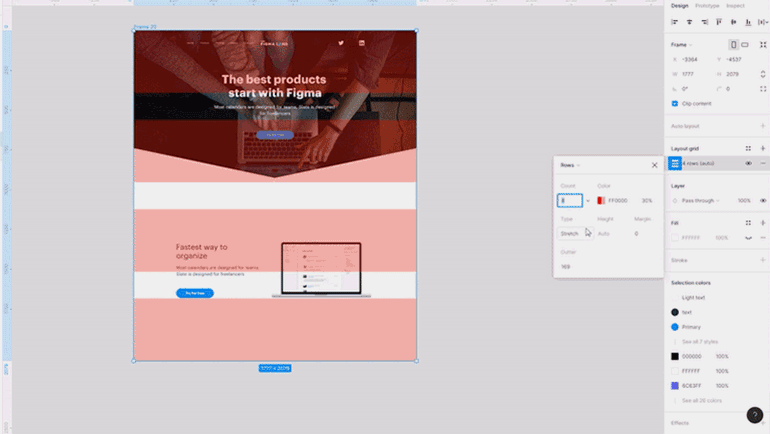Click the resize to fit icon
Viewport: 770px width, 434px height.
(x=763, y=45)
